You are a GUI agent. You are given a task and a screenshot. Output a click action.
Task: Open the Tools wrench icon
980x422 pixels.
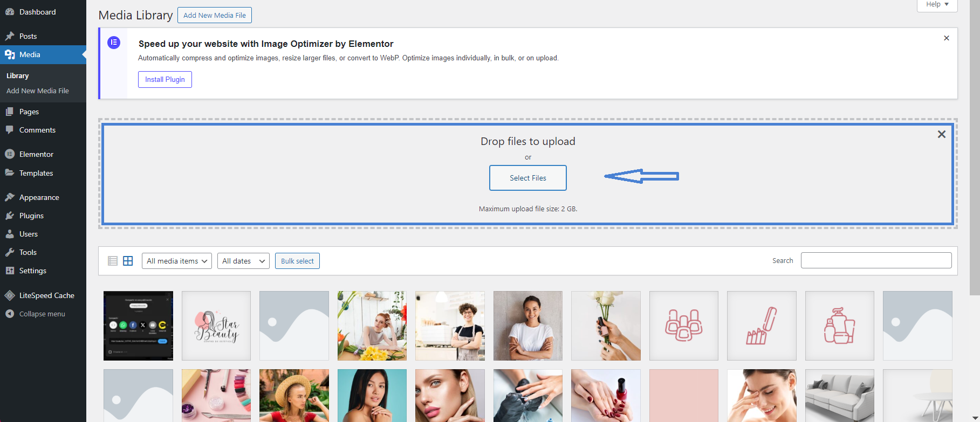click(x=10, y=252)
